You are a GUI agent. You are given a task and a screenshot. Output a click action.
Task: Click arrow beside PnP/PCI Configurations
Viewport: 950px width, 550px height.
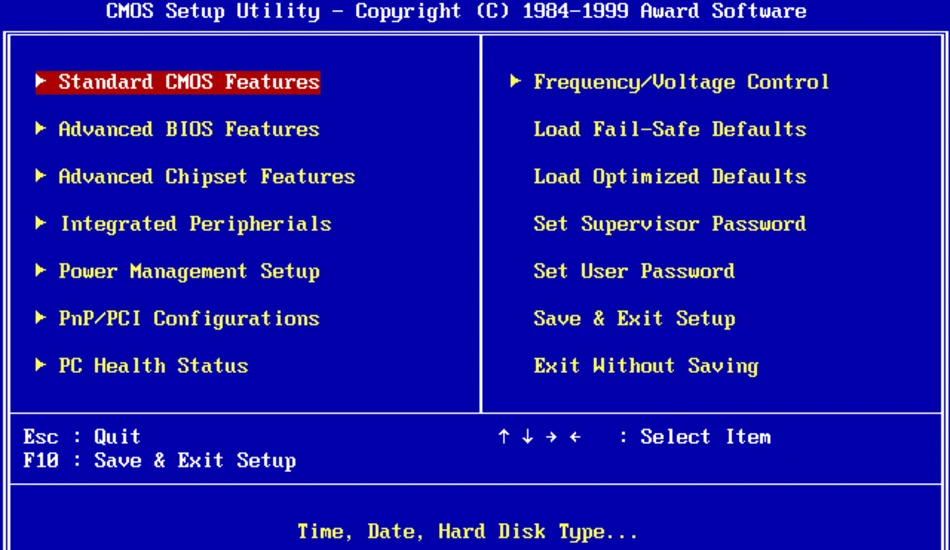(41, 317)
